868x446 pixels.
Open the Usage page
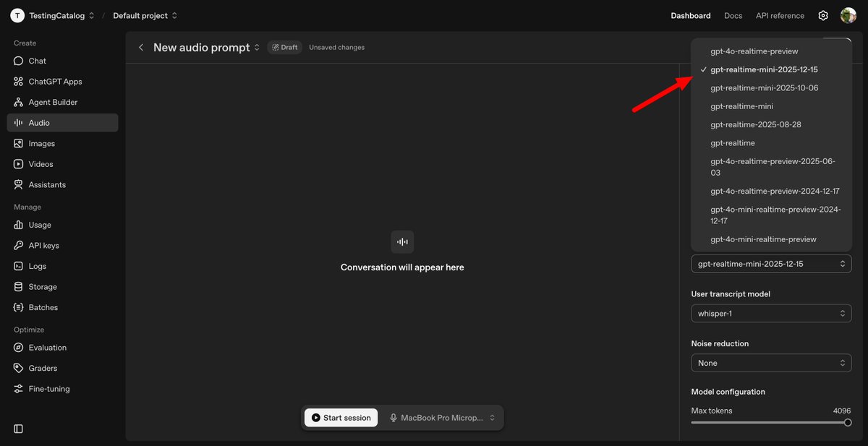(x=62, y=225)
